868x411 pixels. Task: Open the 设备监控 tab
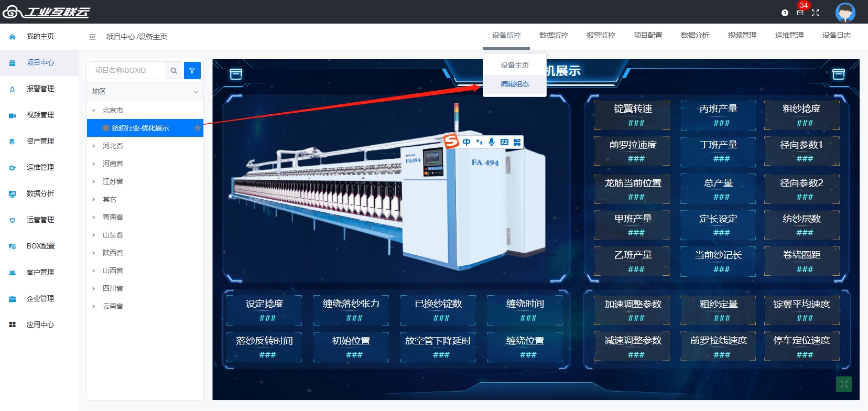506,35
